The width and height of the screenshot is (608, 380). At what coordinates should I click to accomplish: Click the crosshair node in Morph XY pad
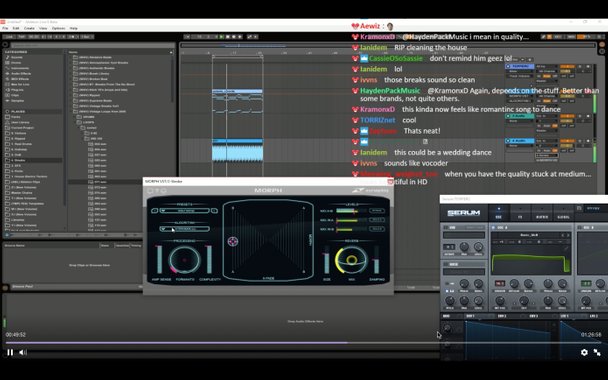pyautogui.click(x=233, y=242)
